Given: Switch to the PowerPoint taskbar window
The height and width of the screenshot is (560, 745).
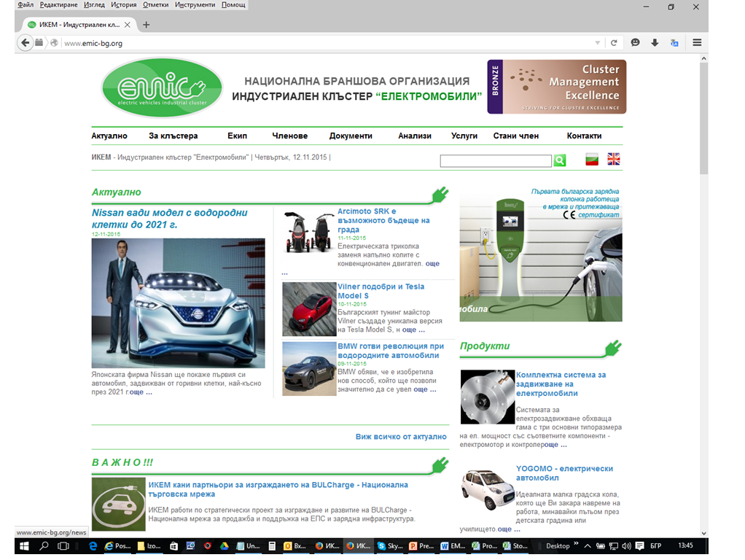Looking at the screenshot, I should click(x=422, y=545).
